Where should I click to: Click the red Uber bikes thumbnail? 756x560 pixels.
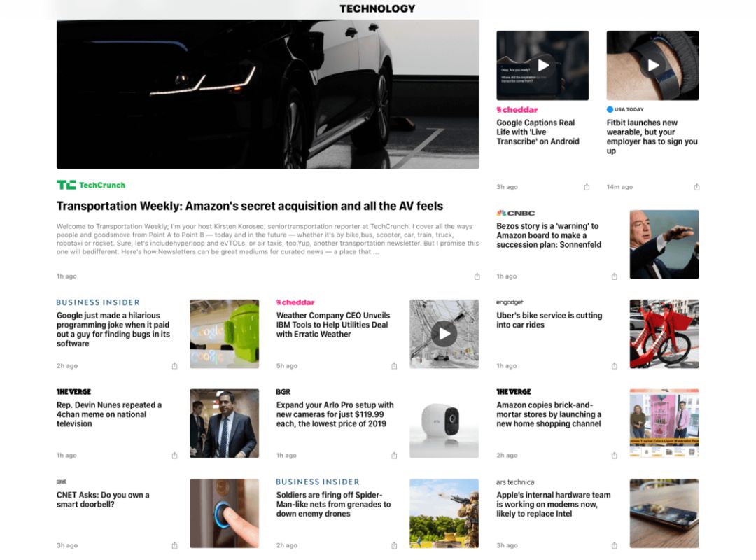click(x=664, y=334)
